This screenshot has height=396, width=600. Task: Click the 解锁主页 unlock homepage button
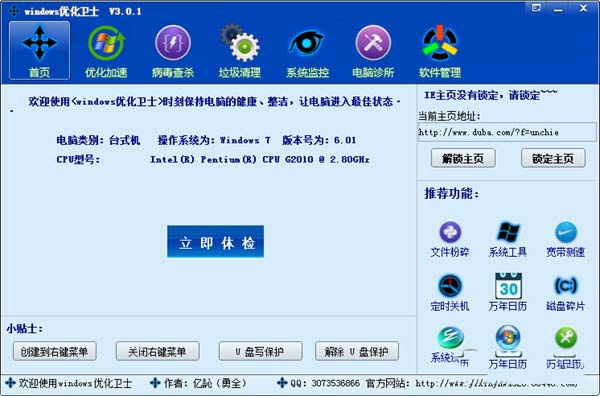(x=463, y=158)
